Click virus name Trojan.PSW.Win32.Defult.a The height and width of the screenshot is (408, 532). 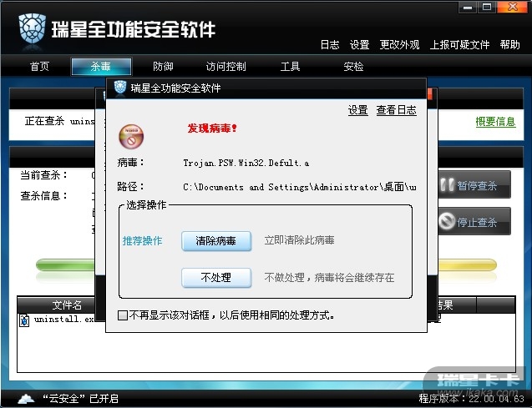coord(246,163)
